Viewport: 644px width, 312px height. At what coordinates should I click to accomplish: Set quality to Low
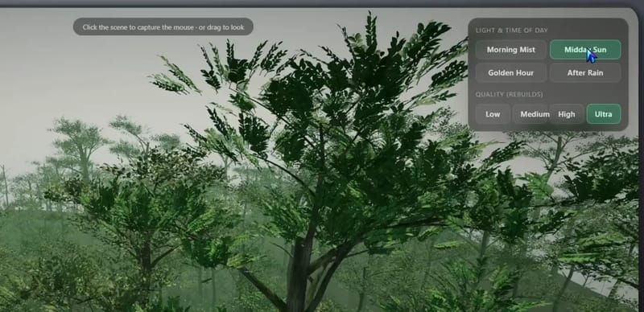pos(493,114)
